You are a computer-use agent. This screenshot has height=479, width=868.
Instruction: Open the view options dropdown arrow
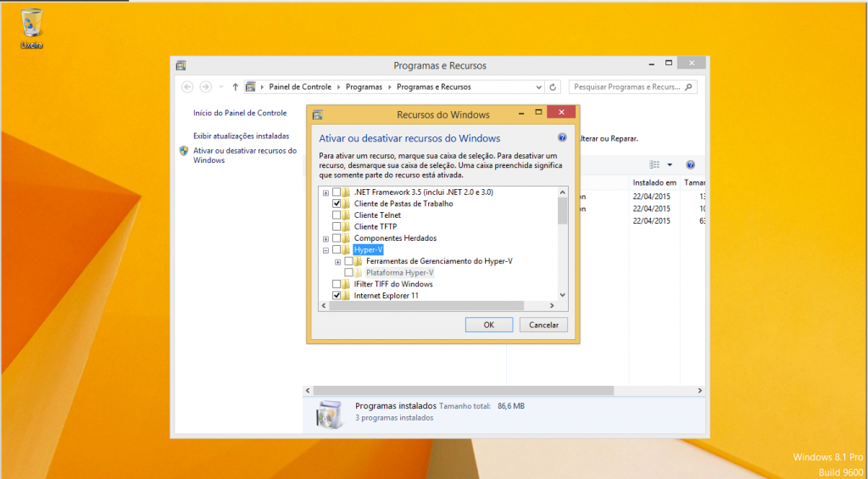(670, 164)
